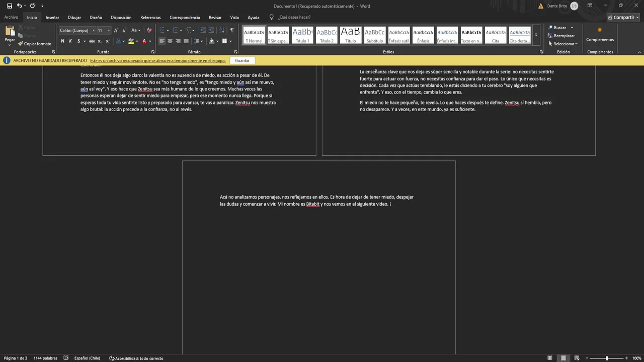Open Complementos add-ins

[x=600, y=35]
